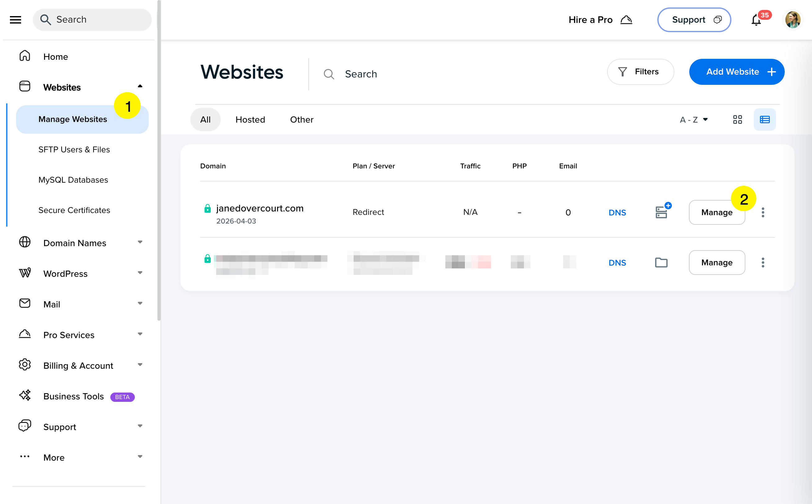Switch to the Hosted tab
This screenshot has height=504, width=812.
point(250,119)
